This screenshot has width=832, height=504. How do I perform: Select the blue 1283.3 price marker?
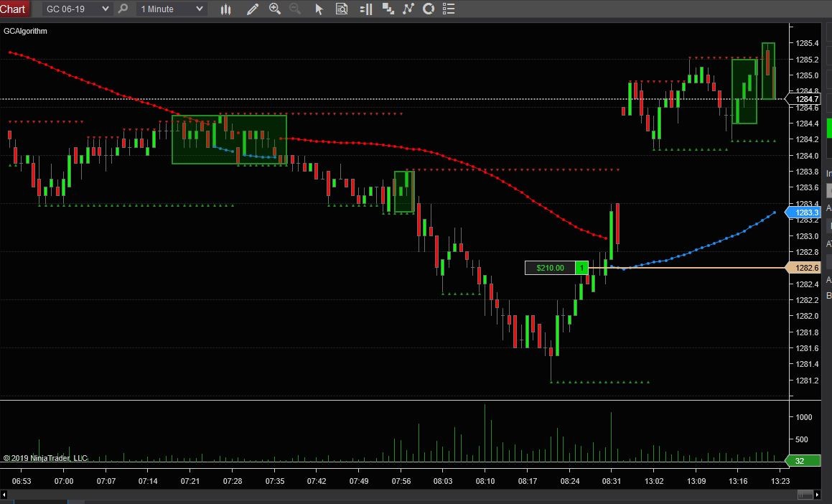click(x=803, y=213)
